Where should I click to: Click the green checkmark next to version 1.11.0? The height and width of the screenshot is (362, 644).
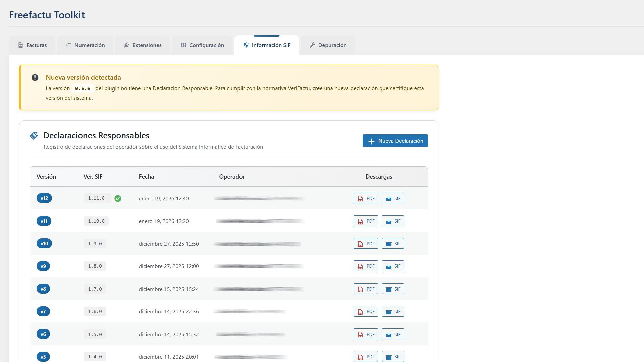point(118,198)
